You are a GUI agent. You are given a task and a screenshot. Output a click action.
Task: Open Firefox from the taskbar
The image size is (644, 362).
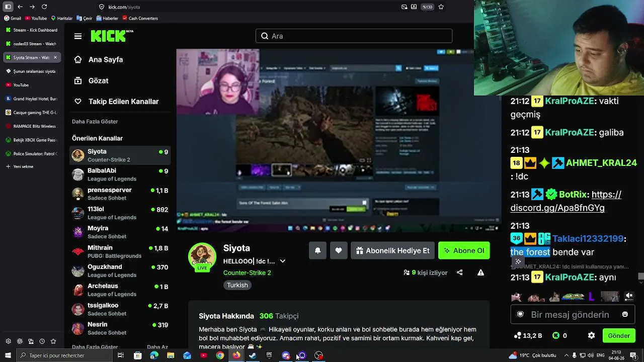(236, 355)
